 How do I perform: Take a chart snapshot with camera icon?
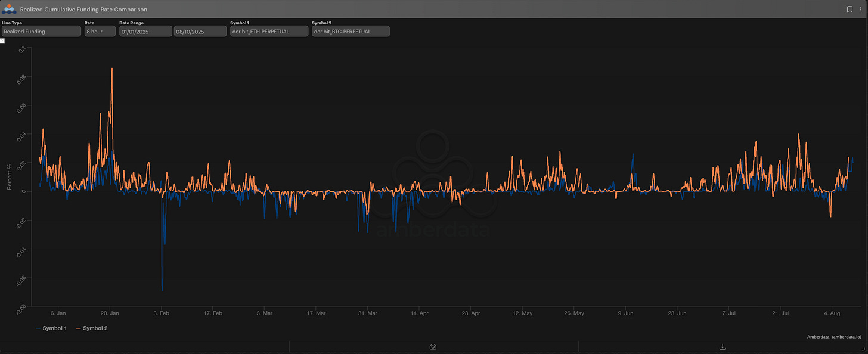pyautogui.click(x=433, y=347)
